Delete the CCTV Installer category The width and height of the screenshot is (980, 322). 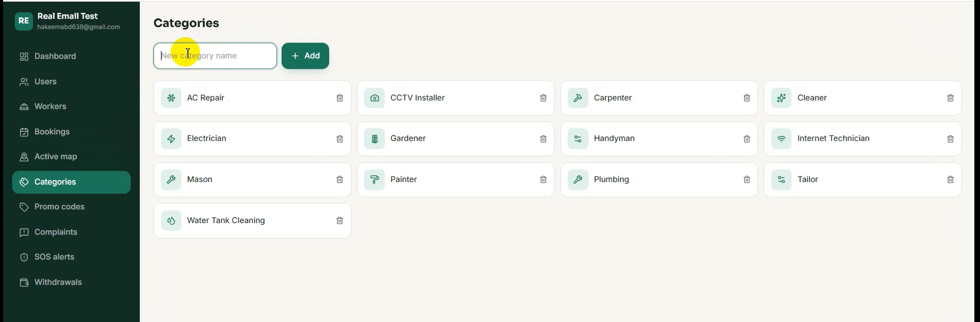click(x=543, y=98)
